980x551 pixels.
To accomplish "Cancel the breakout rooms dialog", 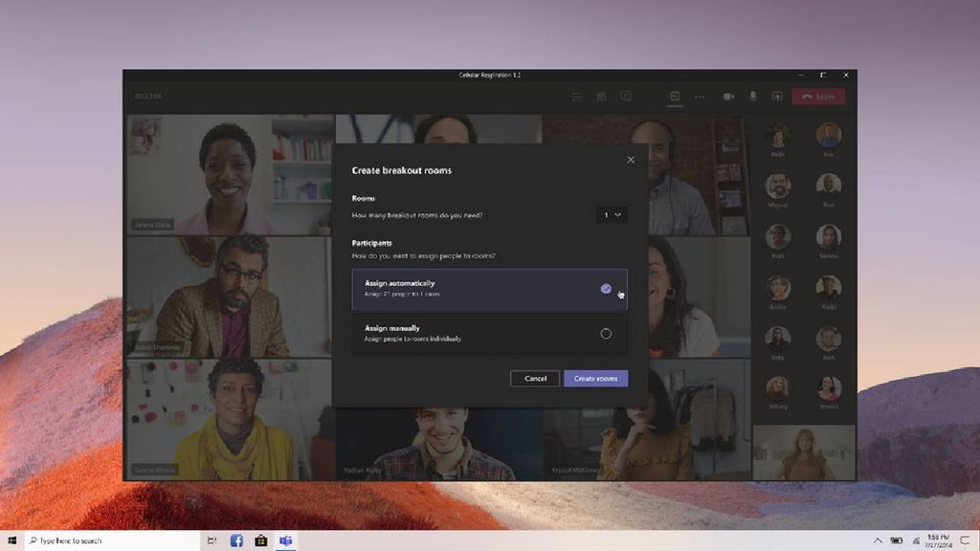I will (x=534, y=378).
